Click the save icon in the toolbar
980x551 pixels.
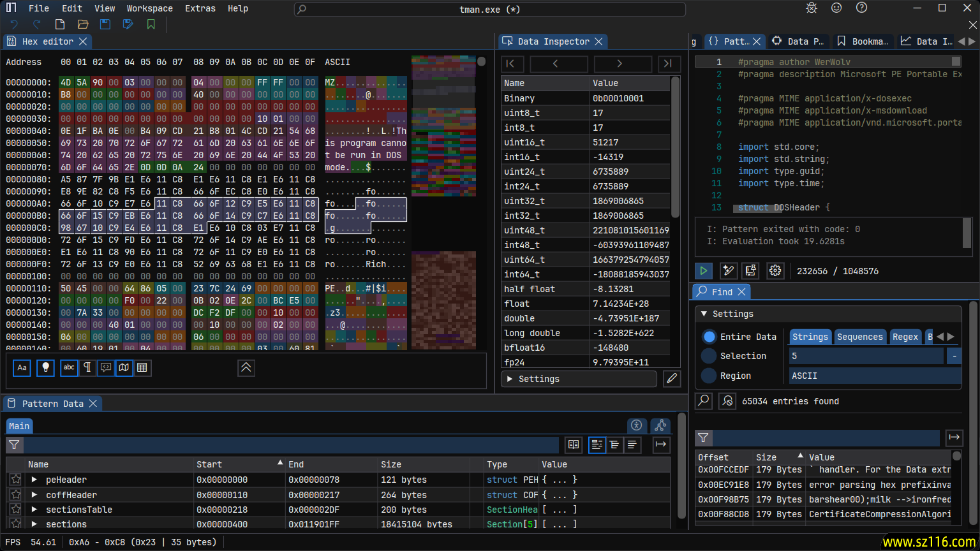pyautogui.click(x=105, y=24)
